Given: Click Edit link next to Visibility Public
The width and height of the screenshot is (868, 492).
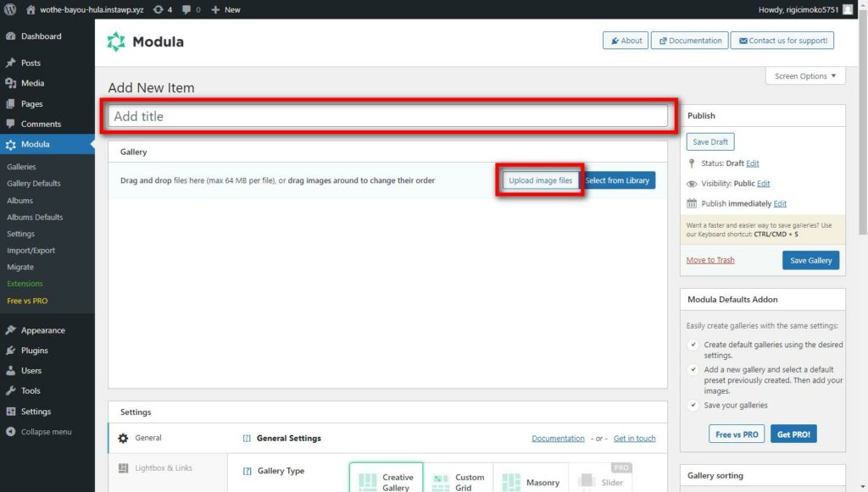Looking at the screenshot, I should (x=763, y=183).
